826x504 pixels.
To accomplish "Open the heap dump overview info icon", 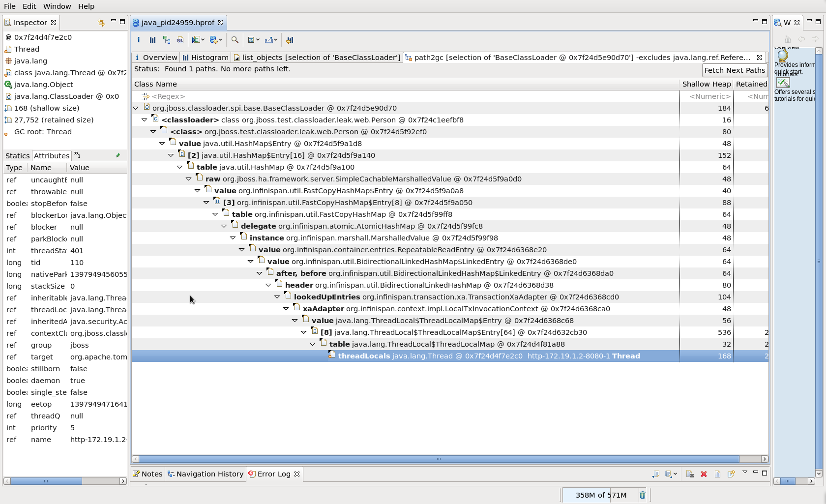I will point(139,40).
